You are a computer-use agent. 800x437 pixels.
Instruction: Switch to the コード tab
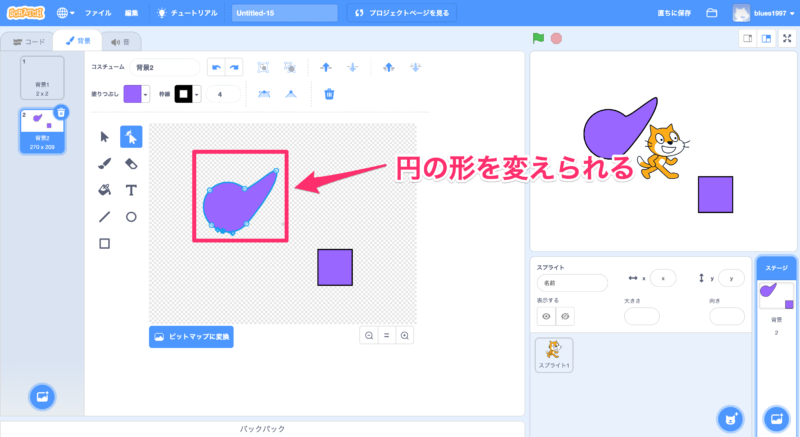28,42
